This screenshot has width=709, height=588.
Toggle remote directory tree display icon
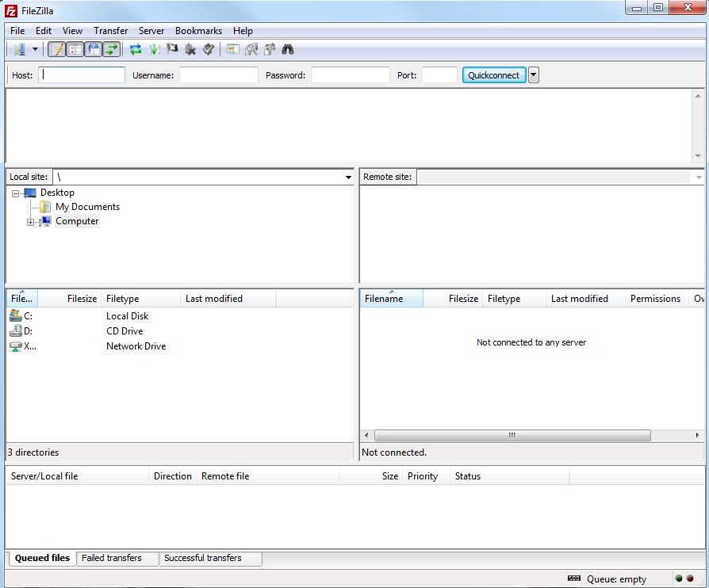click(94, 49)
